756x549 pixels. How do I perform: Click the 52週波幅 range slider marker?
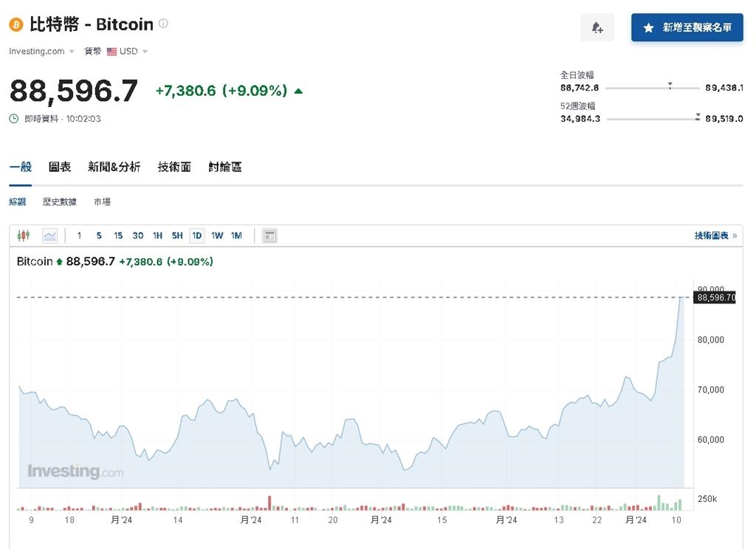click(x=698, y=115)
